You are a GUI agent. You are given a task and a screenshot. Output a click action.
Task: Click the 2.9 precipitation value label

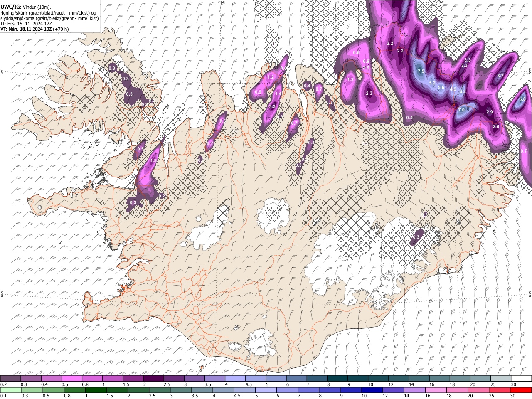coord(490,112)
